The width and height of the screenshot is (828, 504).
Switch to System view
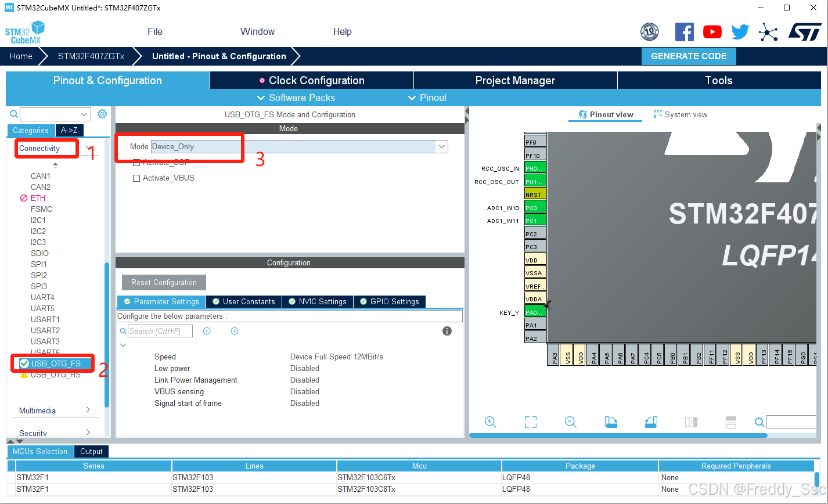(681, 114)
